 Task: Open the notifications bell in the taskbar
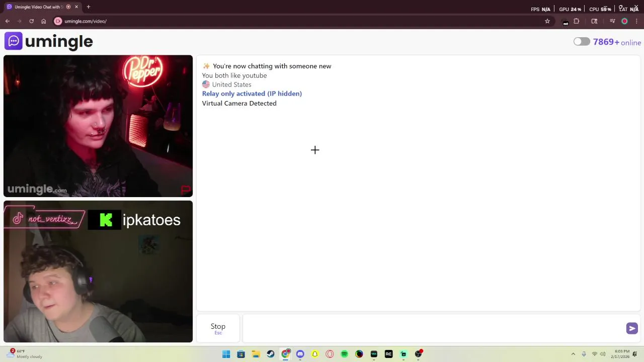click(x=635, y=354)
